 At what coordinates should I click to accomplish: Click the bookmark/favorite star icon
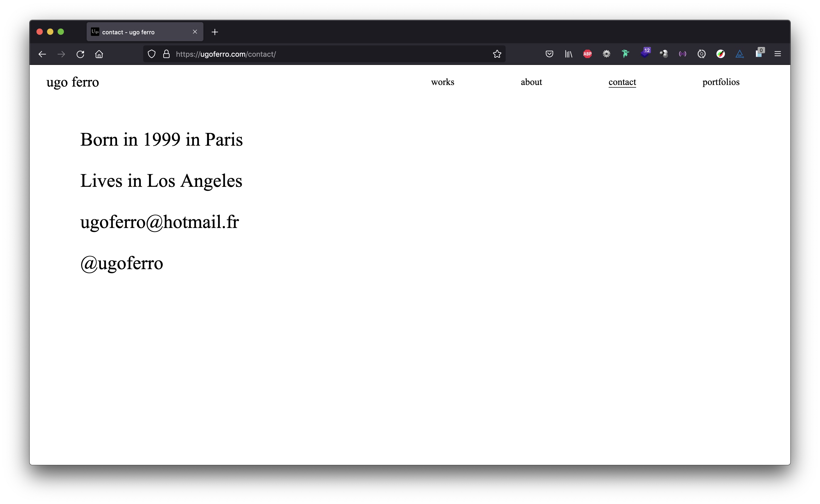tap(497, 54)
